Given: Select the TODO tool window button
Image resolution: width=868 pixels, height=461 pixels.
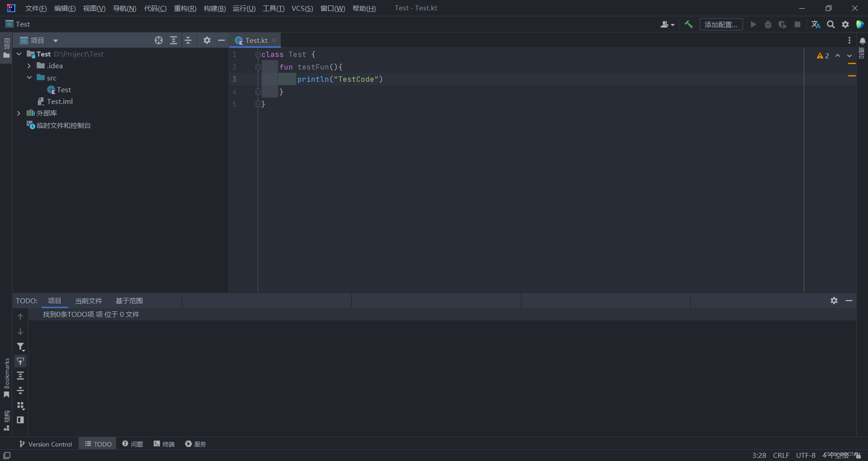Looking at the screenshot, I should point(98,444).
